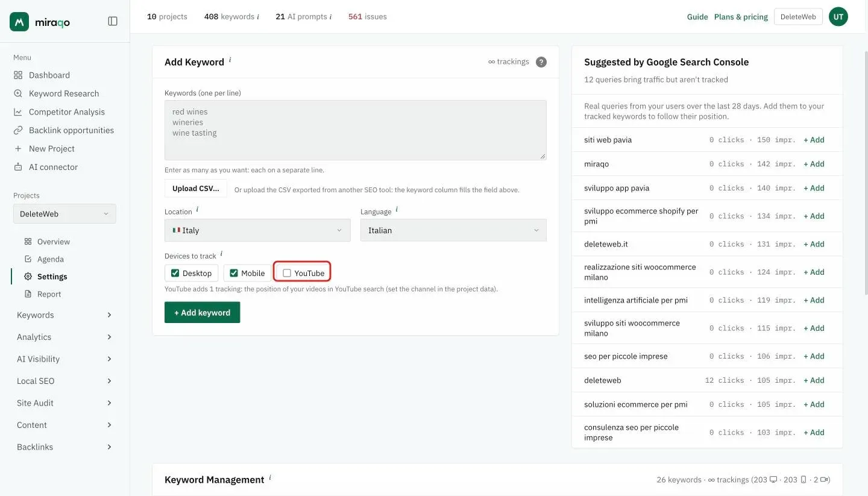Image resolution: width=868 pixels, height=496 pixels.
Task: Open the Language dropdown showing Italian
Action: (x=453, y=230)
